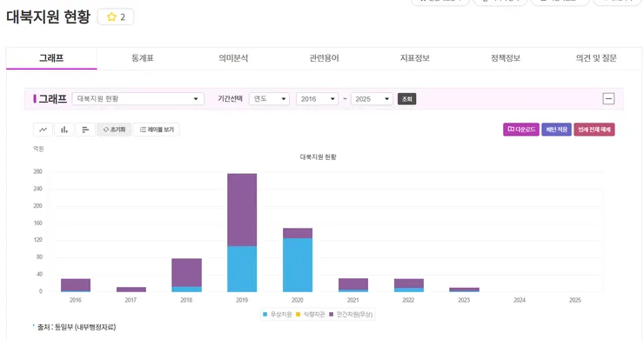Select the 그래프 tab
The height and width of the screenshot is (340, 644).
pyautogui.click(x=51, y=58)
